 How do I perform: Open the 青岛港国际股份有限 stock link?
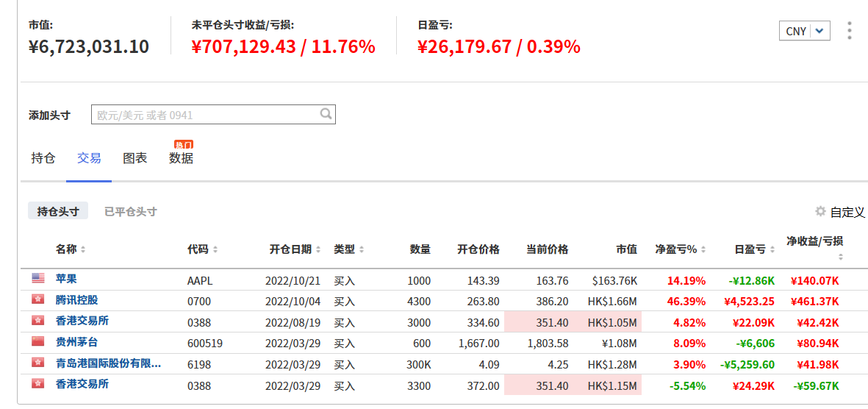109,363
